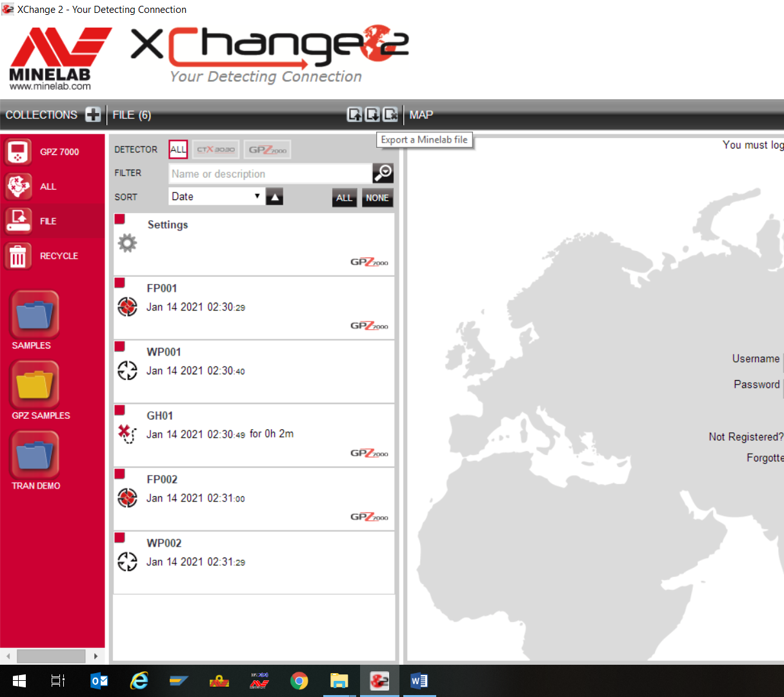Viewport: 784px width, 697px height.
Task: Click the WayPoint crosshair icon of WP002
Action: pyautogui.click(x=127, y=561)
